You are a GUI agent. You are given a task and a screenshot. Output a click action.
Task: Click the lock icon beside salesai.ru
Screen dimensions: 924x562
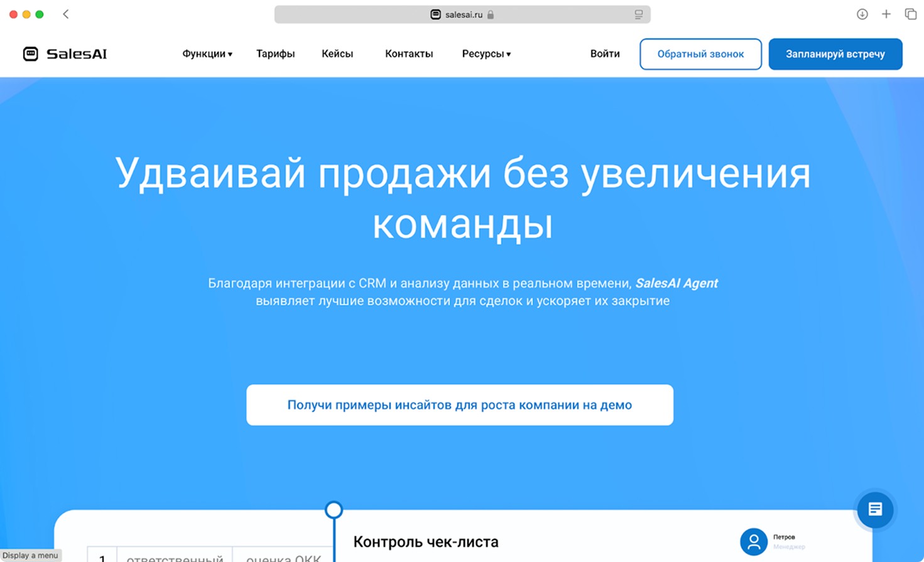[491, 14]
